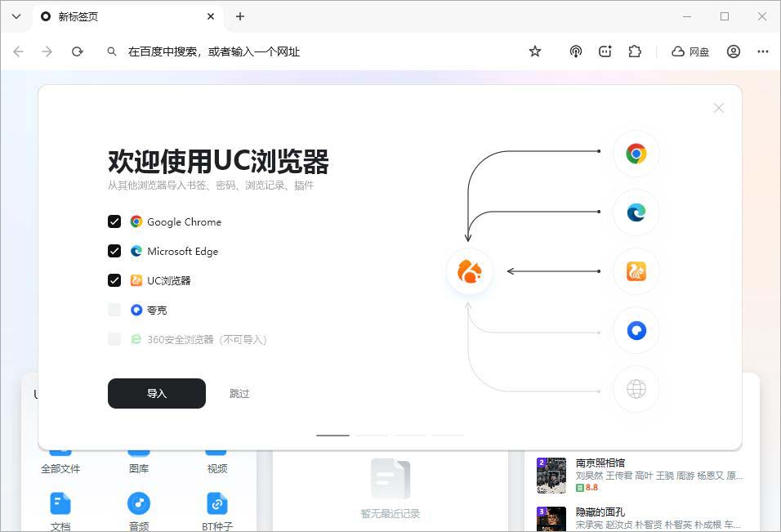Open 文档 documents icon
Screen dimensions: 781x532
click(60, 503)
